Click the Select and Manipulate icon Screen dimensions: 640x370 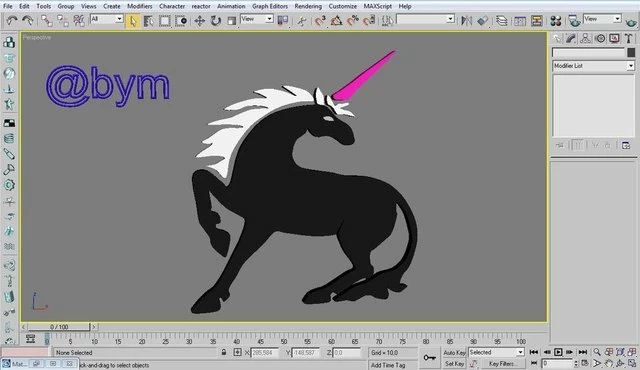click(x=302, y=20)
